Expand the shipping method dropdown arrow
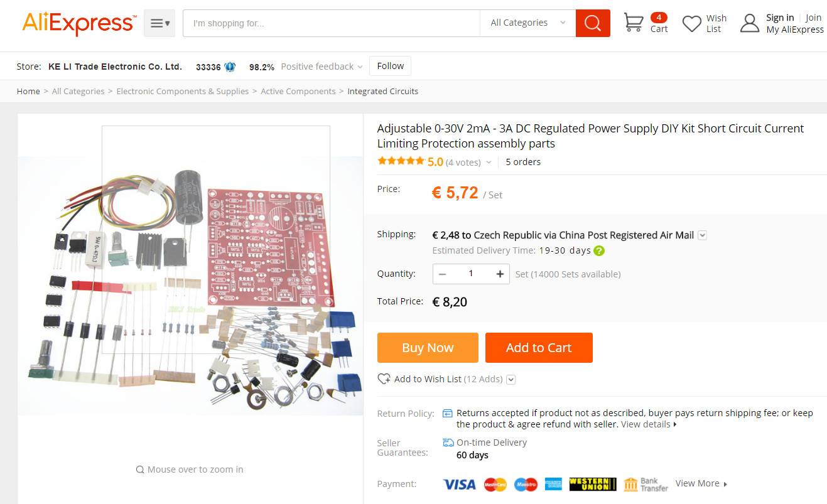Image resolution: width=827 pixels, height=504 pixels. (703, 235)
